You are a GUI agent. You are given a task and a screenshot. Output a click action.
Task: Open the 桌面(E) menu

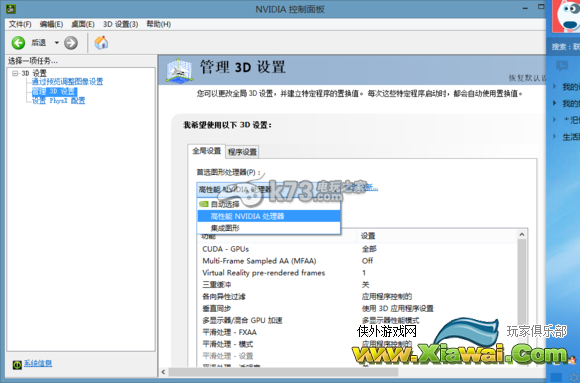click(83, 24)
